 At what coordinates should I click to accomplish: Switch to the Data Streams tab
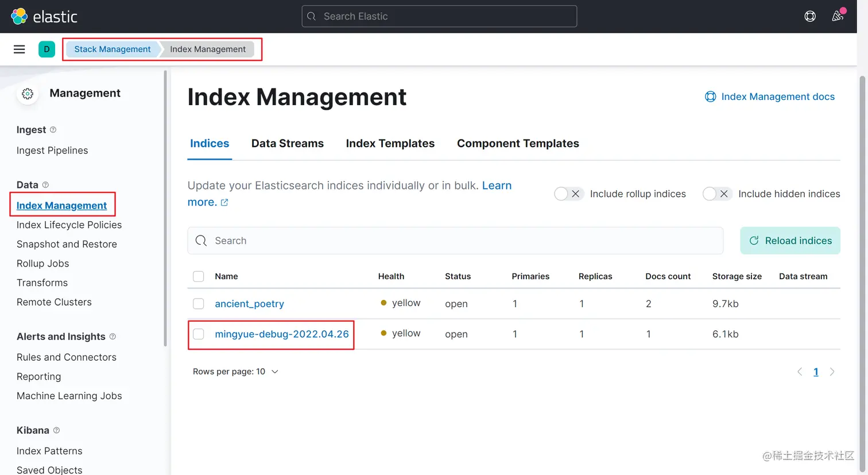288,144
